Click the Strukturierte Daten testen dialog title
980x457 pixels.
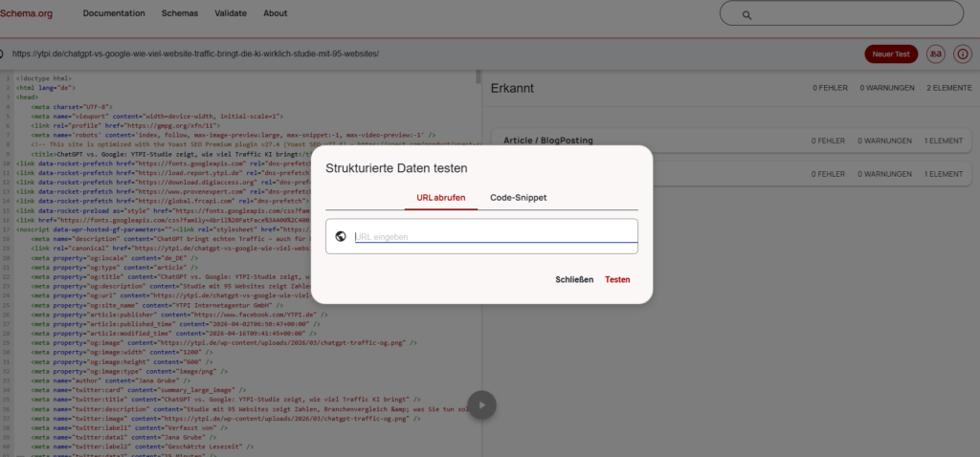(x=396, y=168)
